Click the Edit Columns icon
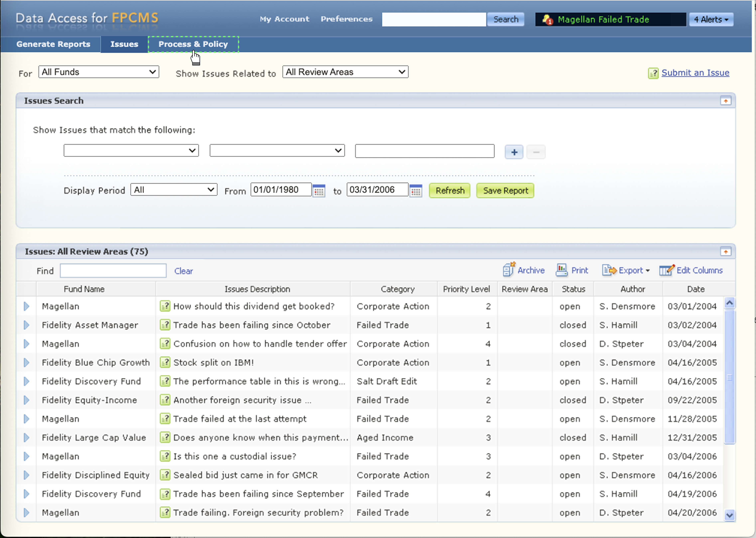Viewport: 756px width, 538px height. click(x=666, y=270)
